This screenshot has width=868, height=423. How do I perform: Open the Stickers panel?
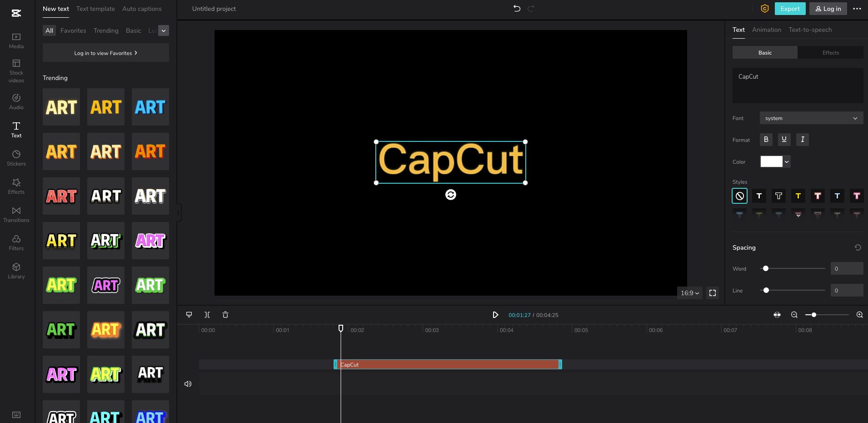tap(16, 157)
